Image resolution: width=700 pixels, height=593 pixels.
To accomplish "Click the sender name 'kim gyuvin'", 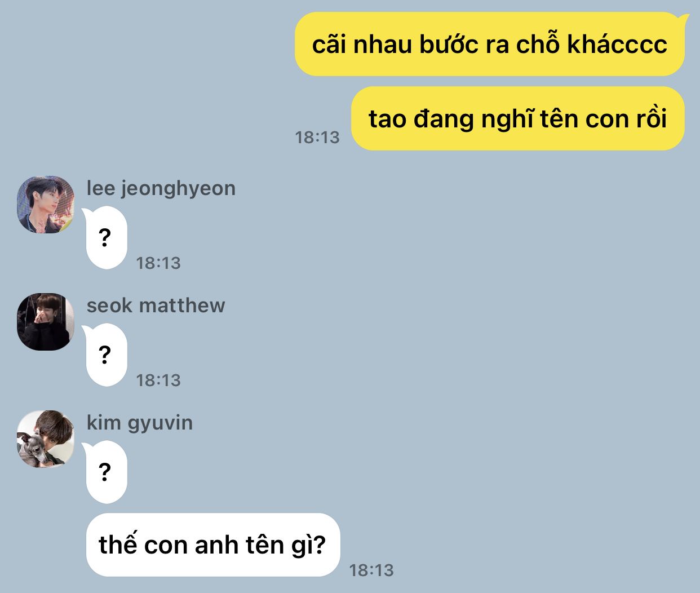I will click(140, 423).
